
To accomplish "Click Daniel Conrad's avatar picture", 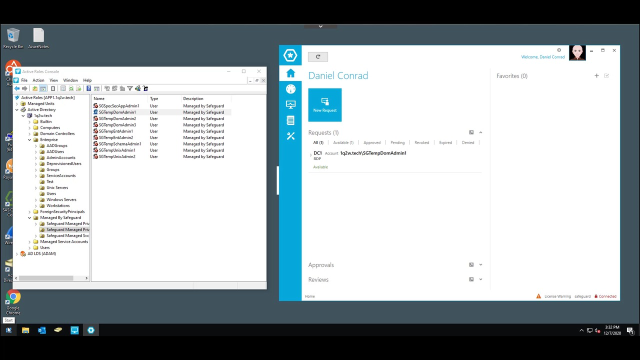I will tap(577, 53).
